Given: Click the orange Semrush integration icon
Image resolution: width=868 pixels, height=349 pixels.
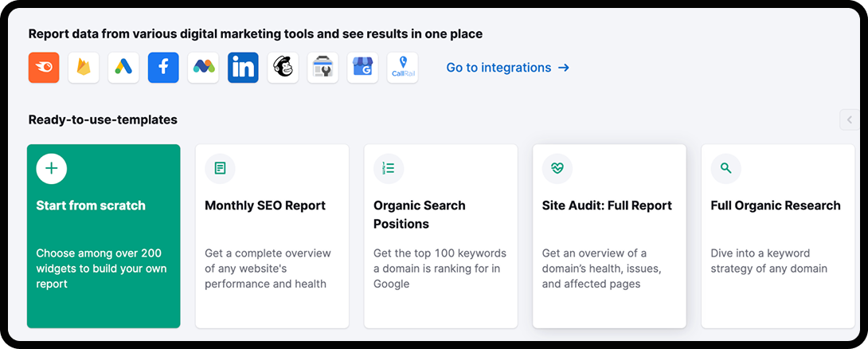Looking at the screenshot, I should 44,68.
